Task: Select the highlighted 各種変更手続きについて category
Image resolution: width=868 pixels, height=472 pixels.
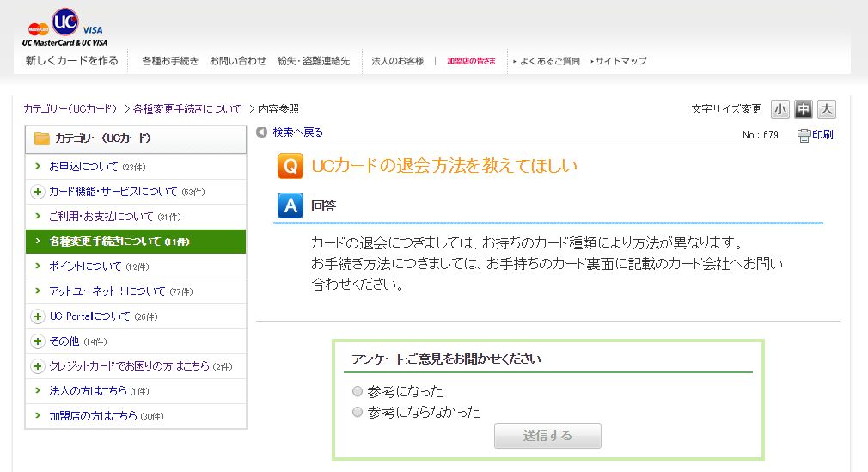Action: [x=136, y=242]
